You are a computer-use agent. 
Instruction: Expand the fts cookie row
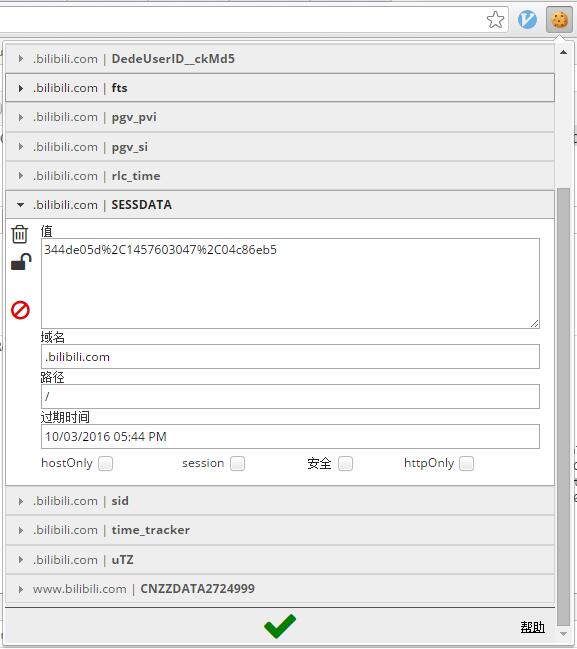(x=280, y=88)
